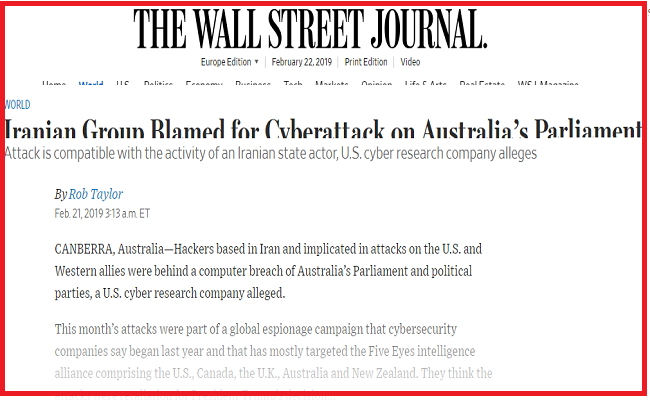Open the U.S. navigation tab
This screenshot has height=400, width=650.
click(x=123, y=83)
